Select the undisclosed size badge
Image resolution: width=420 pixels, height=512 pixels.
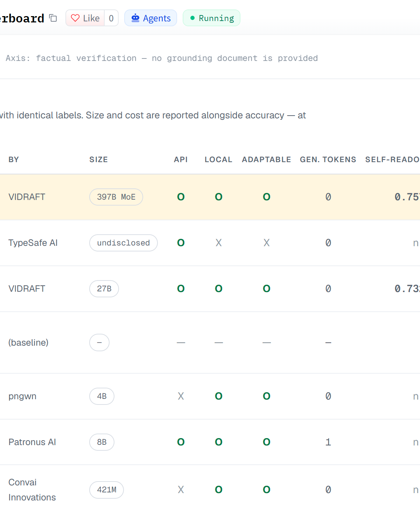coord(124,243)
